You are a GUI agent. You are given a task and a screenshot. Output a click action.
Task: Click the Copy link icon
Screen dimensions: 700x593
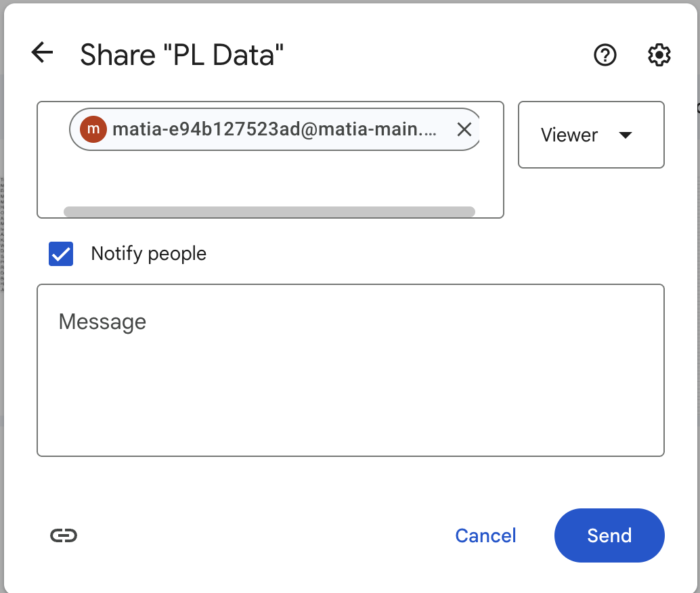[x=64, y=535]
